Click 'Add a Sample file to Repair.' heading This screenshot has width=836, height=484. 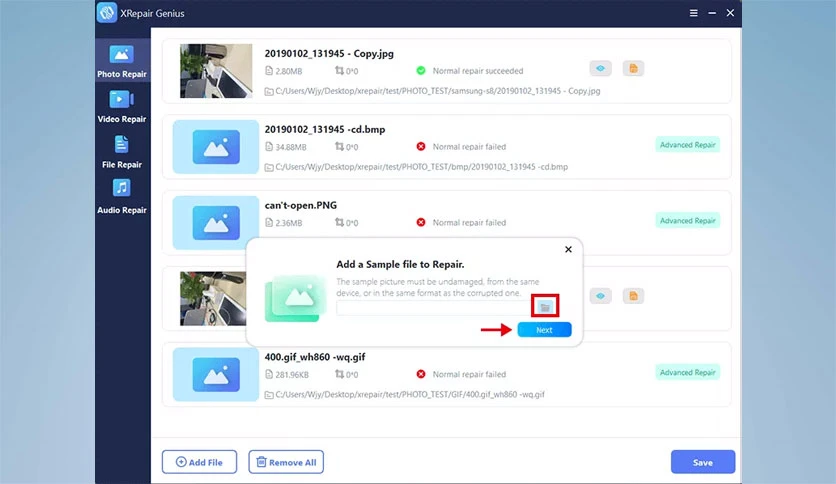click(400, 264)
